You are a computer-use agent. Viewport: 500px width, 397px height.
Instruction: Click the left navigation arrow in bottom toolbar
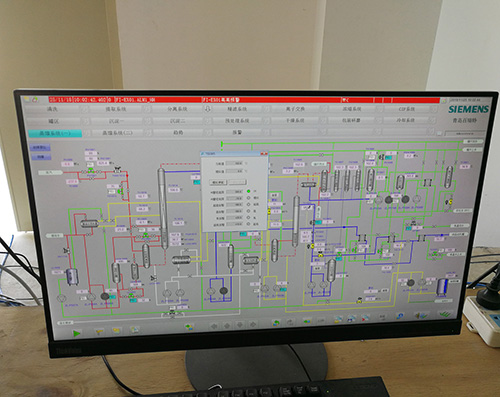pyautogui.click(x=214, y=326)
